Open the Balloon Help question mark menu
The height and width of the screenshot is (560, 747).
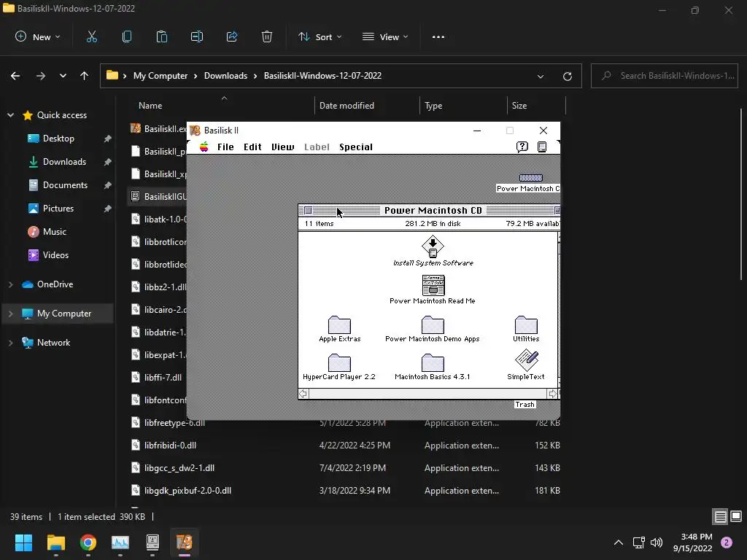(x=522, y=147)
